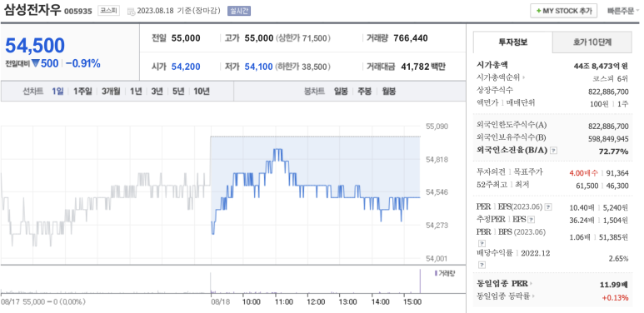Click the MY STOCK 추가 button
This screenshot has height=313, width=644.
pos(563,11)
